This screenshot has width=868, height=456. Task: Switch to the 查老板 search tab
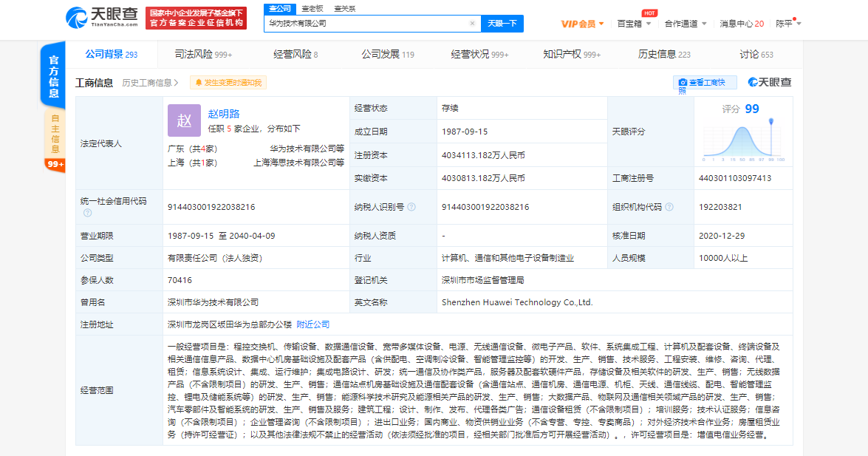(x=312, y=8)
